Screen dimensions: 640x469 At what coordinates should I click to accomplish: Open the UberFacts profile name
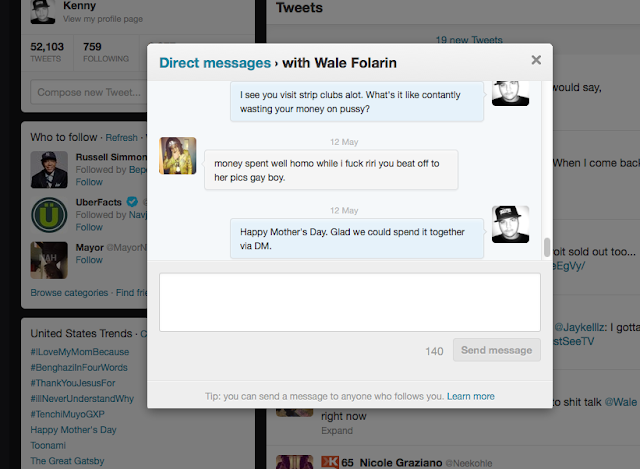[98, 202]
